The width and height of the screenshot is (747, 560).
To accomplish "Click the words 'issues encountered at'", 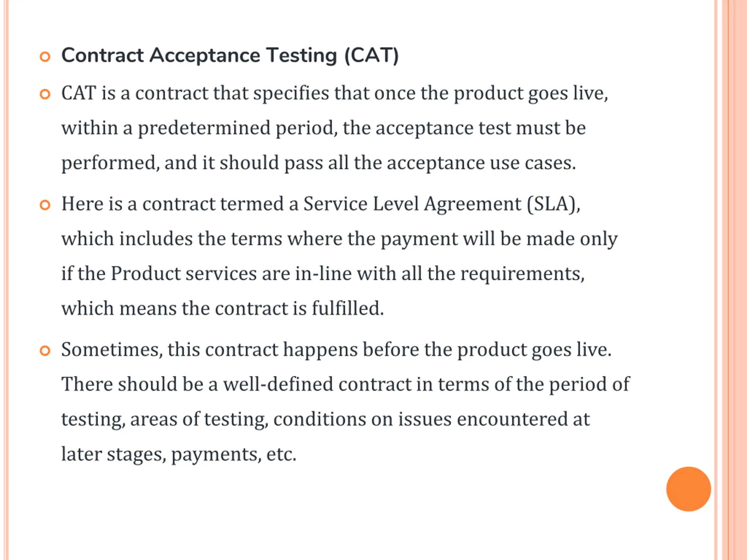I will (x=494, y=419).
